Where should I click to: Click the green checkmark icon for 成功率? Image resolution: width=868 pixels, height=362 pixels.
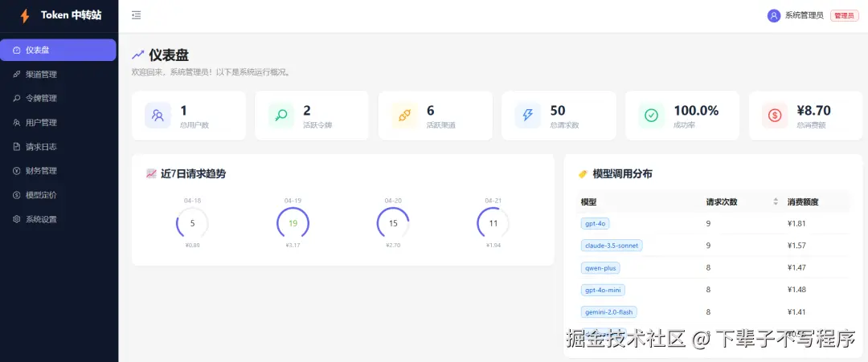[x=652, y=116]
